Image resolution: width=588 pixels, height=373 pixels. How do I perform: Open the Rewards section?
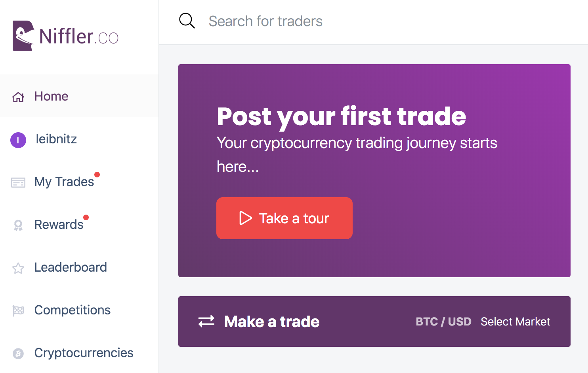[x=59, y=225]
